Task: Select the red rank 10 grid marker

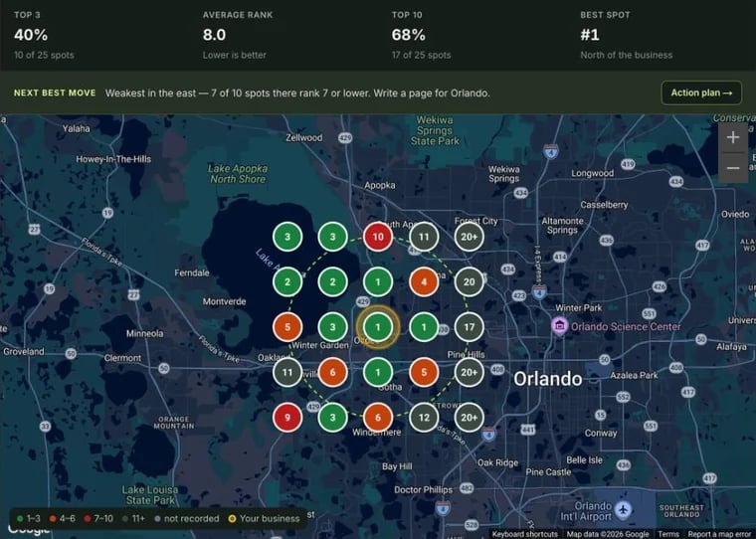Action: coord(378,237)
